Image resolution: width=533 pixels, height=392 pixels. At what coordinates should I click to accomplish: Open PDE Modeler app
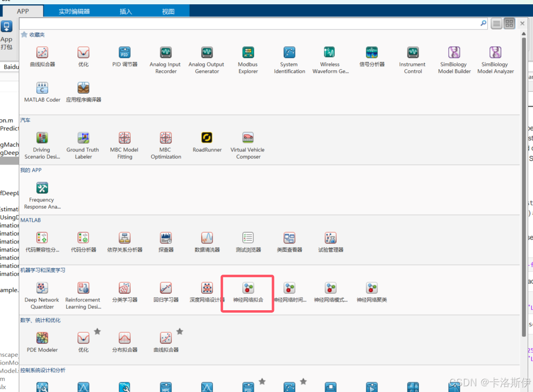pos(42,342)
